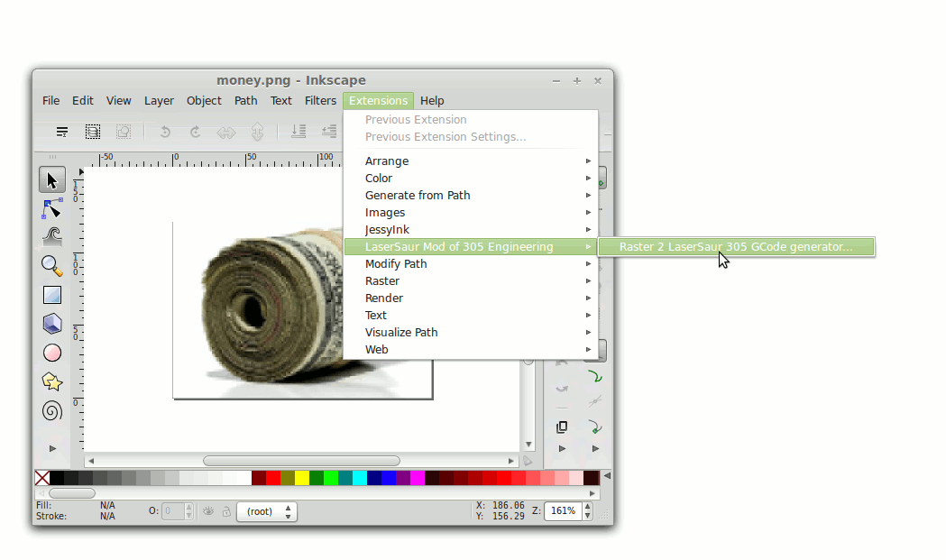The image size is (946, 560).
Task: Click the Deselect icon in the toolbar
Action: point(123,132)
